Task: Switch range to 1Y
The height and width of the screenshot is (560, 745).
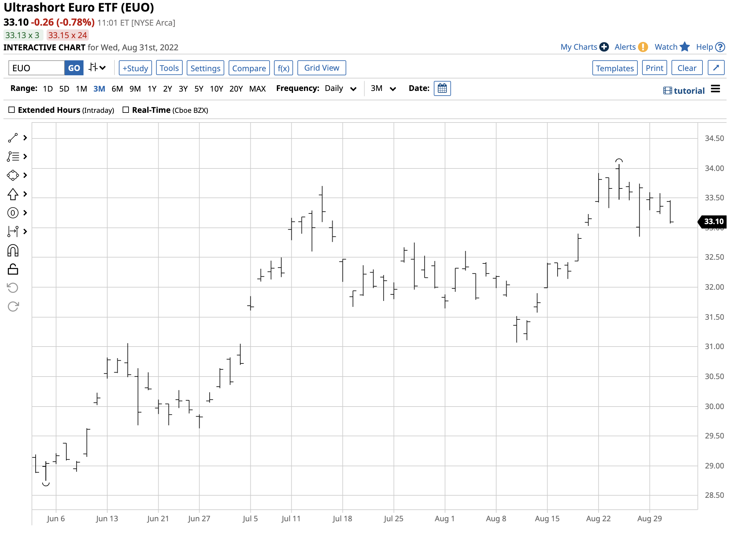Action: pos(152,89)
